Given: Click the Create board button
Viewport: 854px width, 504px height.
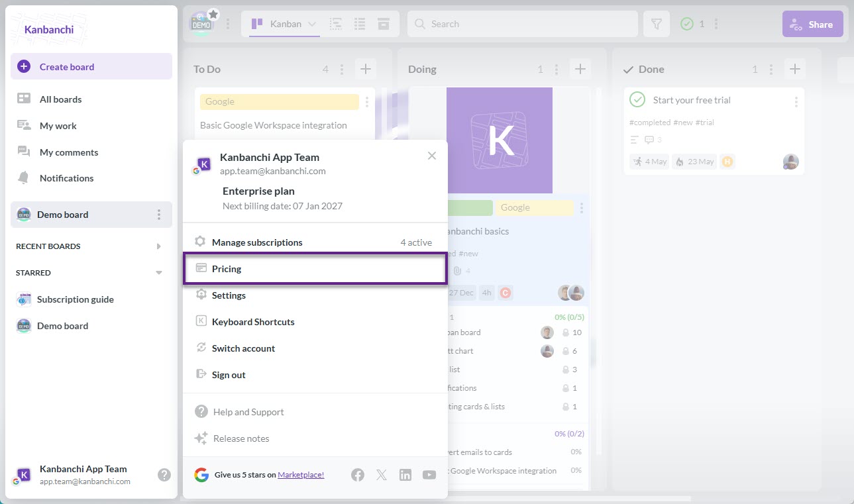Looking at the screenshot, I should point(91,66).
